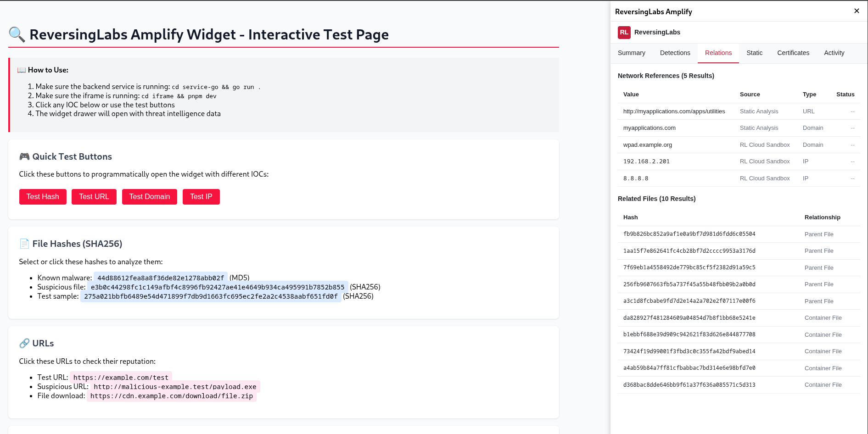Viewport: 868px width, 434px height.
Task: Click the Test IP button
Action: pos(201,196)
